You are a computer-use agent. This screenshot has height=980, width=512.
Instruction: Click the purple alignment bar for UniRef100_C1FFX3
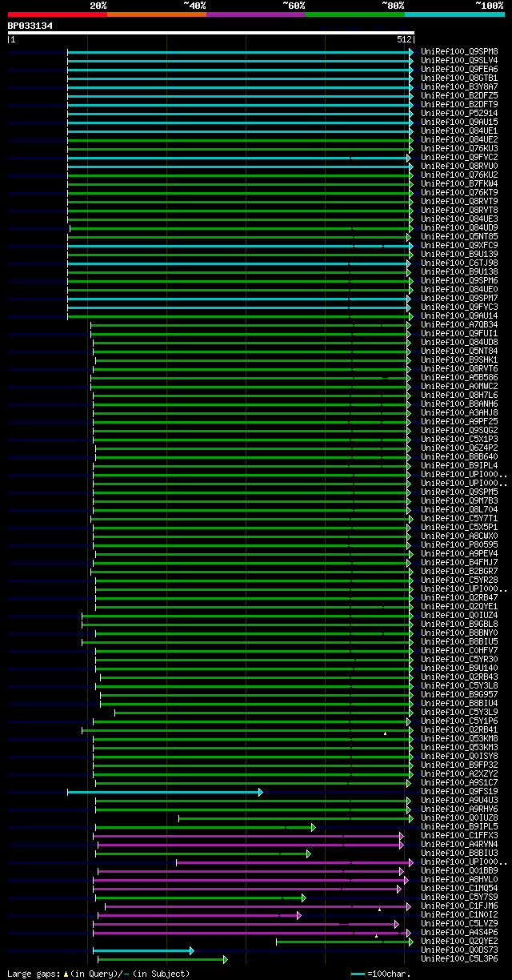[x=249, y=836]
